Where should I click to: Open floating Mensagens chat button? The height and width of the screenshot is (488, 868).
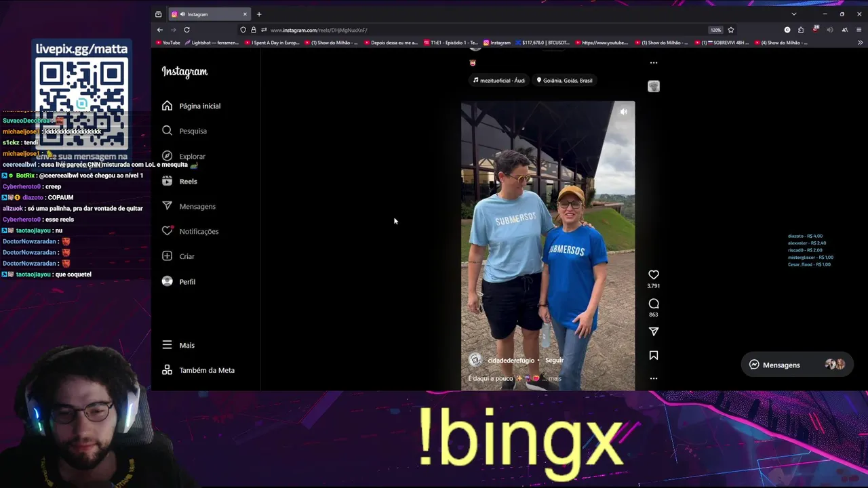(796, 365)
